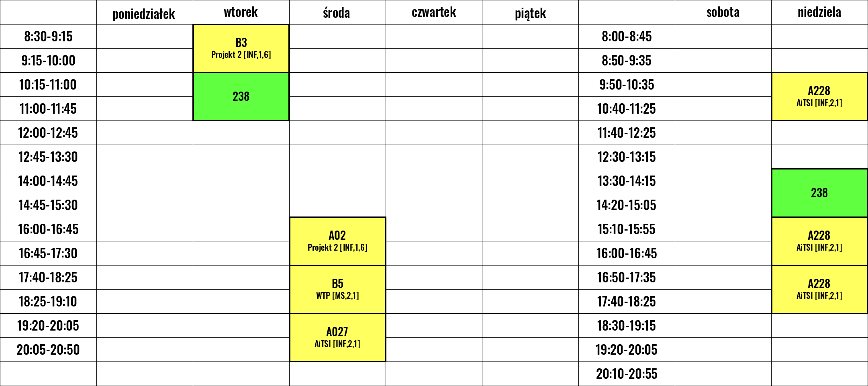Select the piątek column header

tap(530, 12)
